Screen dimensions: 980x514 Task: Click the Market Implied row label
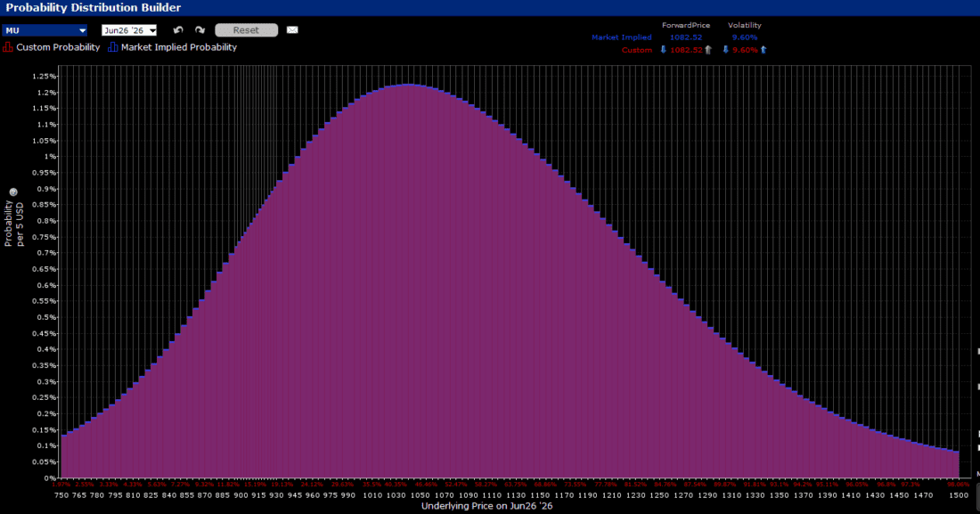pos(621,37)
